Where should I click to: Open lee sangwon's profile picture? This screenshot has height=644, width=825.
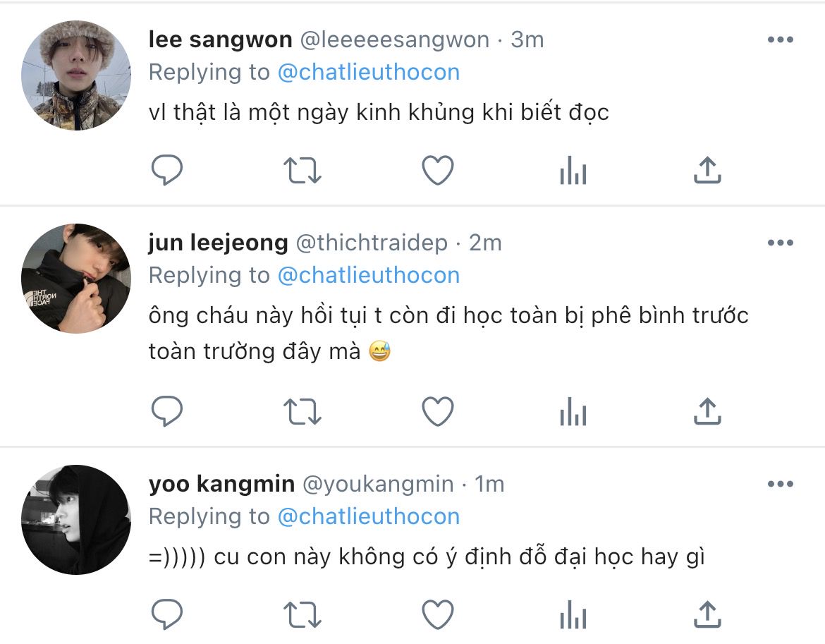(x=76, y=75)
